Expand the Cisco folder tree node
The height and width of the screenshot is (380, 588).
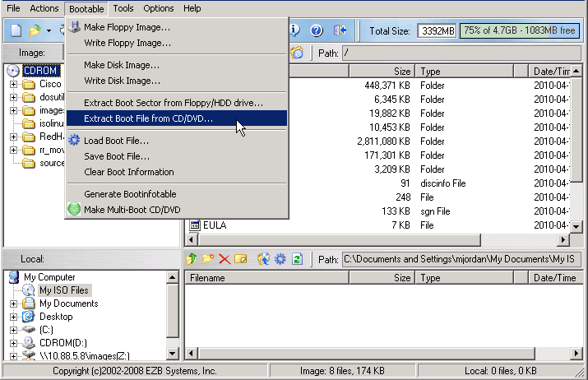[x=13, y=84]
